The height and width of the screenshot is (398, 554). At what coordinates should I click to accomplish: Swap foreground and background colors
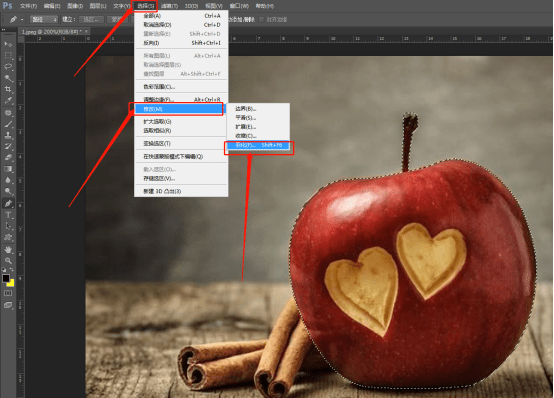click(12, 270)
